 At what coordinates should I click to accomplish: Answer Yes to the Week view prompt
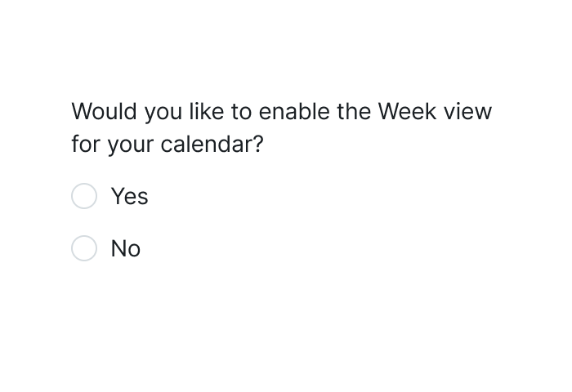tap(84, 196)
